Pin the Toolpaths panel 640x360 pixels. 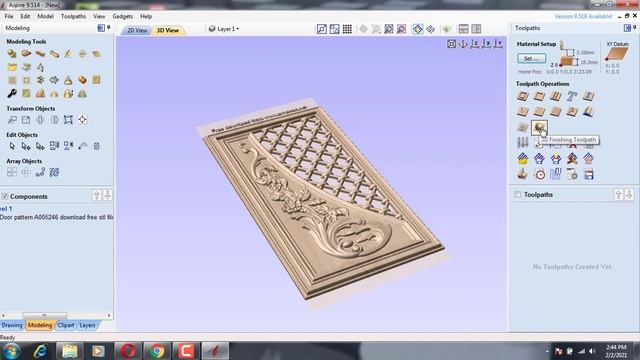tap(635, 27)
